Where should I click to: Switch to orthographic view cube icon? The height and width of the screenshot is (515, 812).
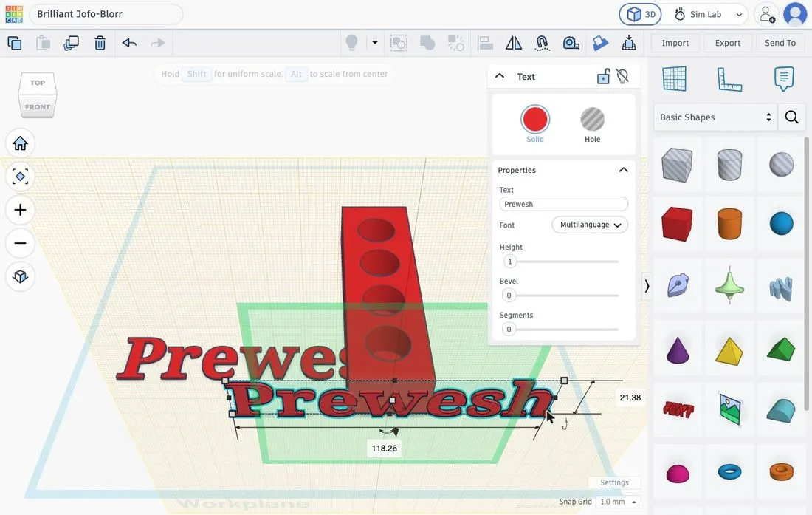(20, 276)
